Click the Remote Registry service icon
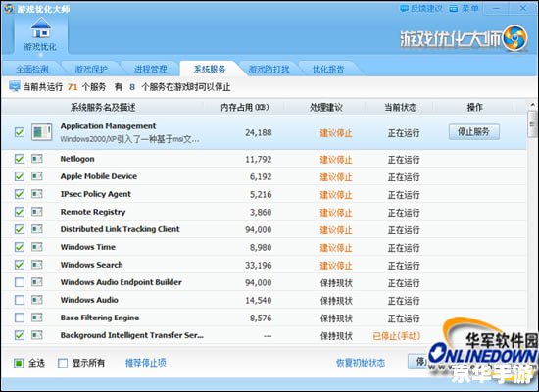539x392 pixels. (37, 212)
